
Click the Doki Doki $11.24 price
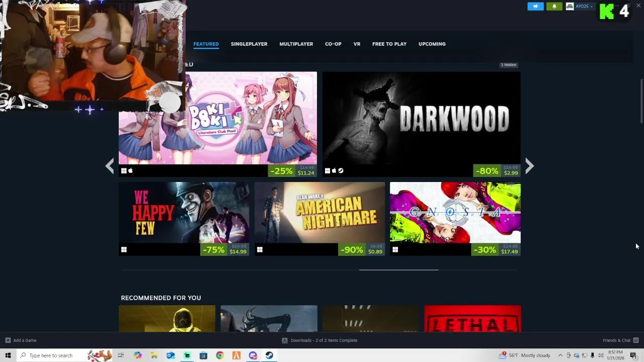click(x=306, y=173)
